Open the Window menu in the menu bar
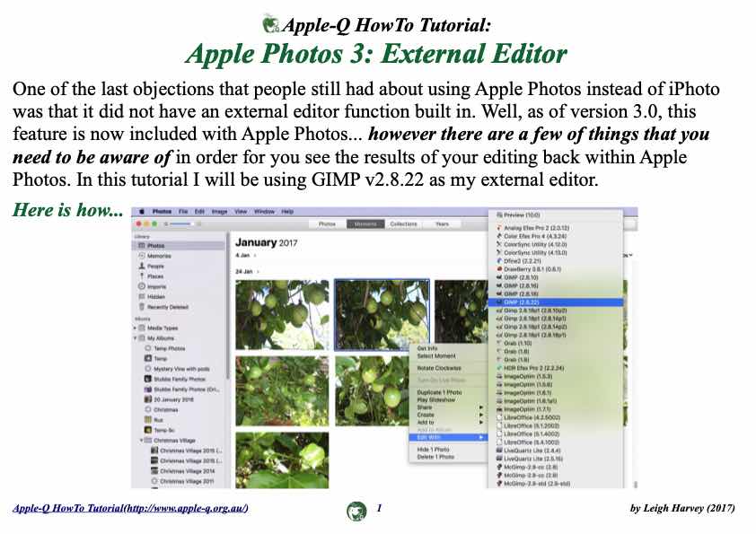756x534 pixels. point(264,212)
